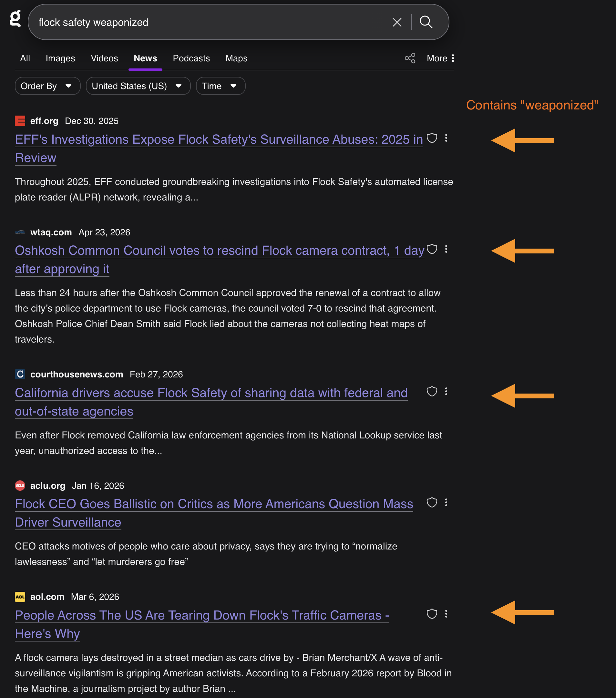Clear the search query with the X icon
Viewport: 616px width, 698px height.
pyautogui.click(x=397, y=23)
